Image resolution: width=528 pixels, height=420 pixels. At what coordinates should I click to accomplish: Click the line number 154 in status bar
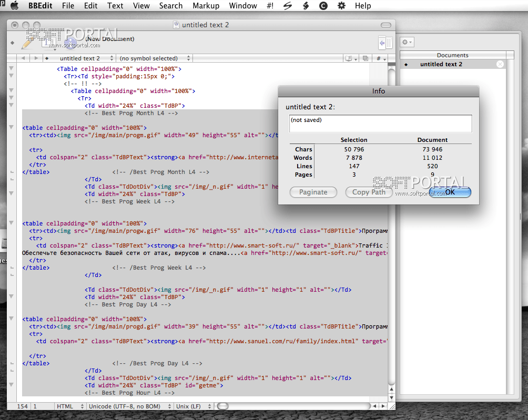point(22,406)
